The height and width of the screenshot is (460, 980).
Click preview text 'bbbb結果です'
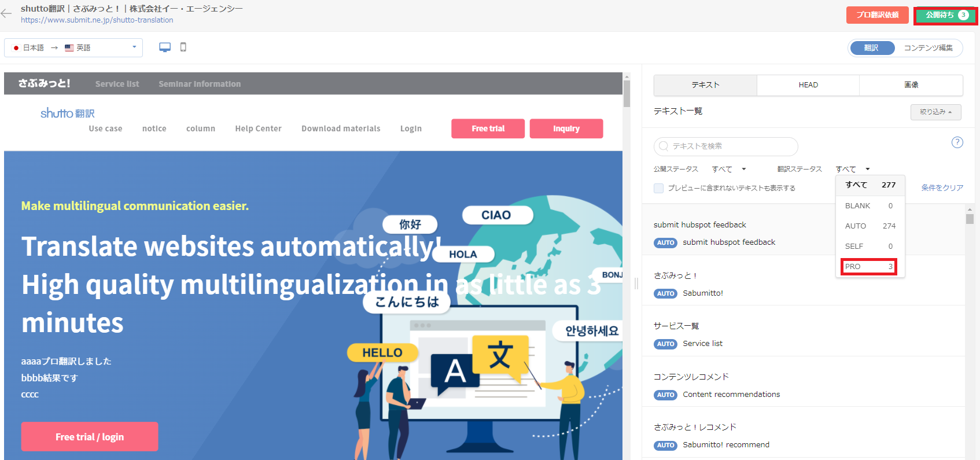(50, 378)
